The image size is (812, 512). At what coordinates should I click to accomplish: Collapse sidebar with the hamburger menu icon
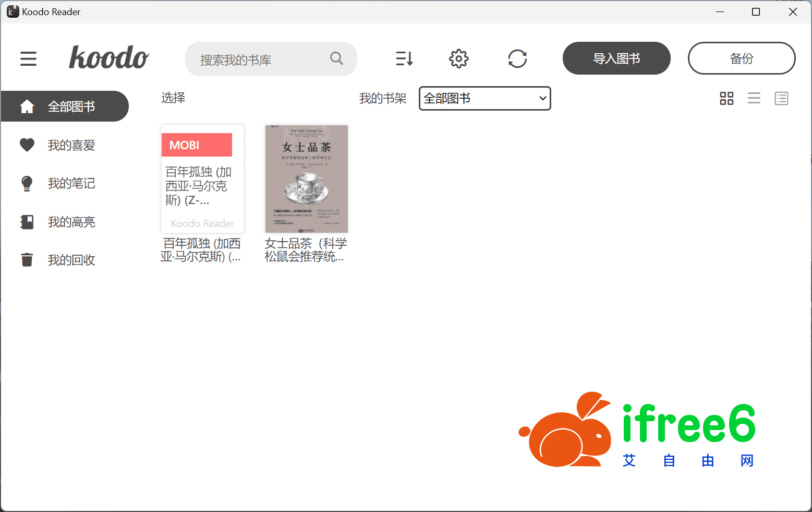(x=29, y=58)
